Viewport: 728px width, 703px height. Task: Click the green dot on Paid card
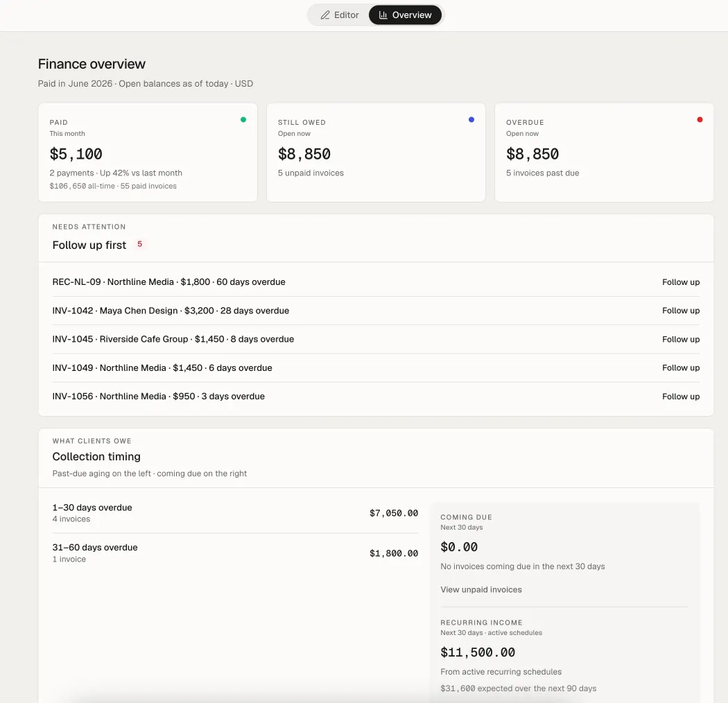pos(243,120)
